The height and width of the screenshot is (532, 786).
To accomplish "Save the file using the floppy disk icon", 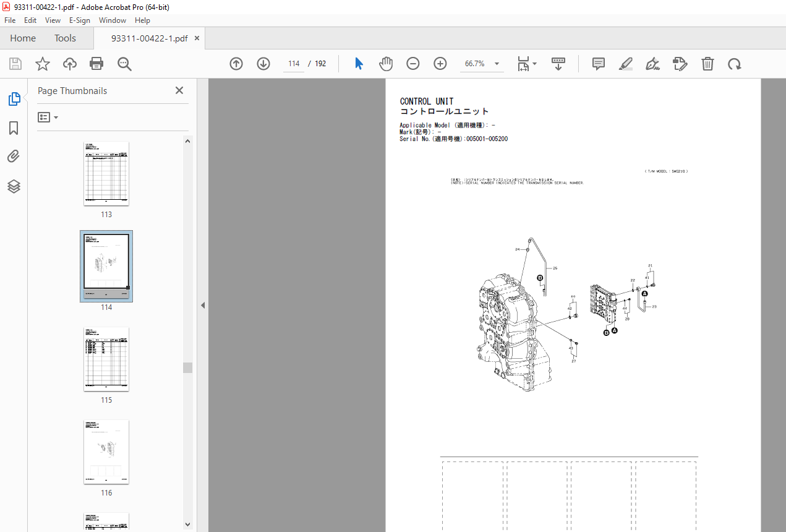I will point(15,64).
